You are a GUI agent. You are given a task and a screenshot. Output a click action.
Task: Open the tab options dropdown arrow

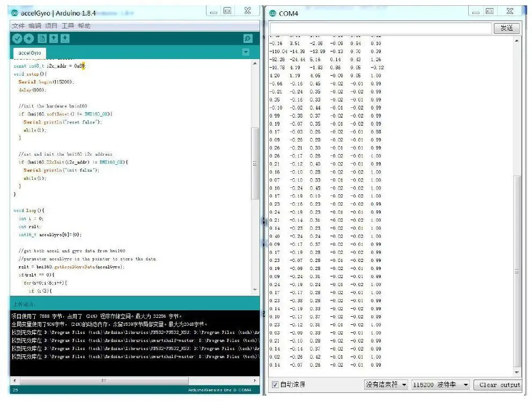click(x=246, y=52)
